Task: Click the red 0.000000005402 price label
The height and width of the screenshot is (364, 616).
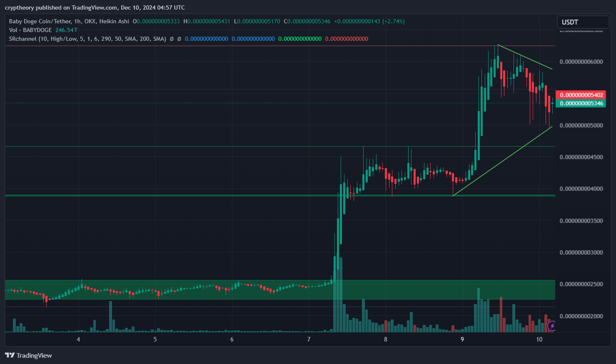Action: [x=580, y=95]
